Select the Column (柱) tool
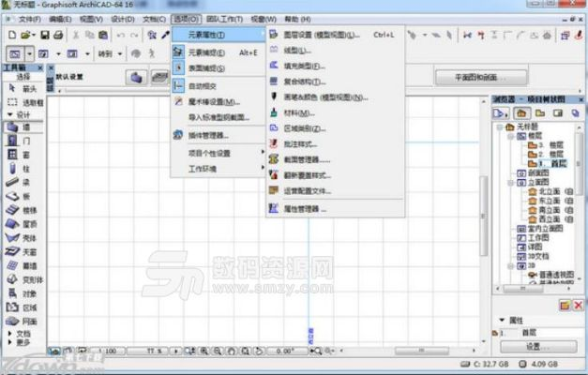Image resolution: width=588 pixels, height=375 pixels. pos(23,169)
